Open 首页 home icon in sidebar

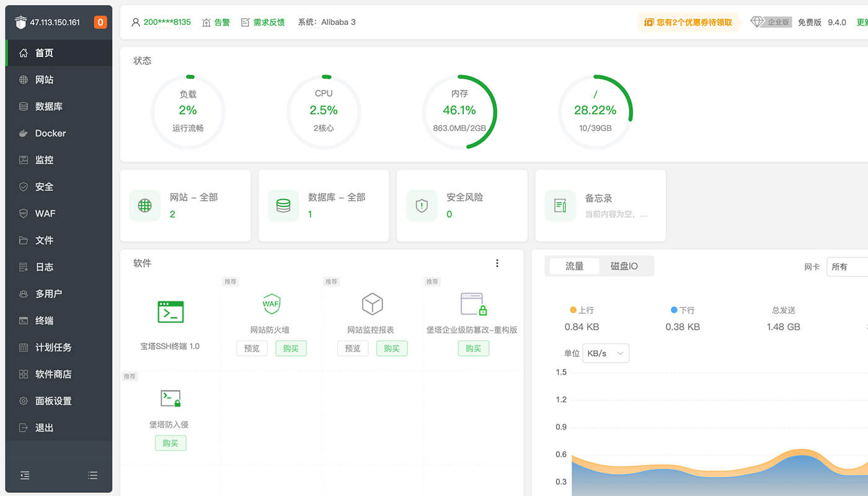pos(24,53)
